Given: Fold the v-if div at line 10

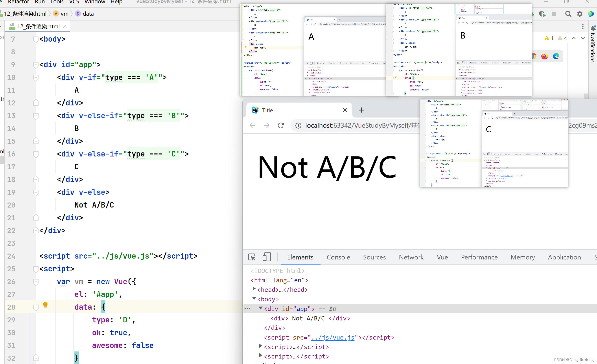Looking at the screenshot, I should (x=36, y=77).
